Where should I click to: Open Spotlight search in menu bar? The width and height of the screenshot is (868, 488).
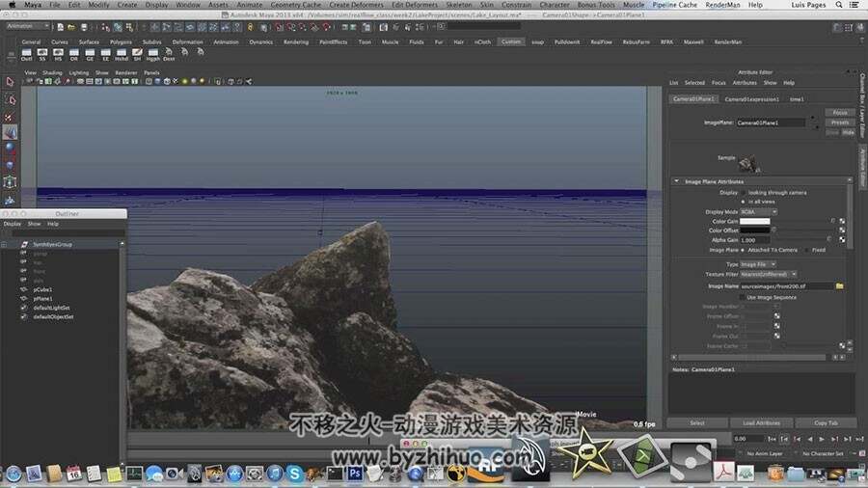click(839, 5)
